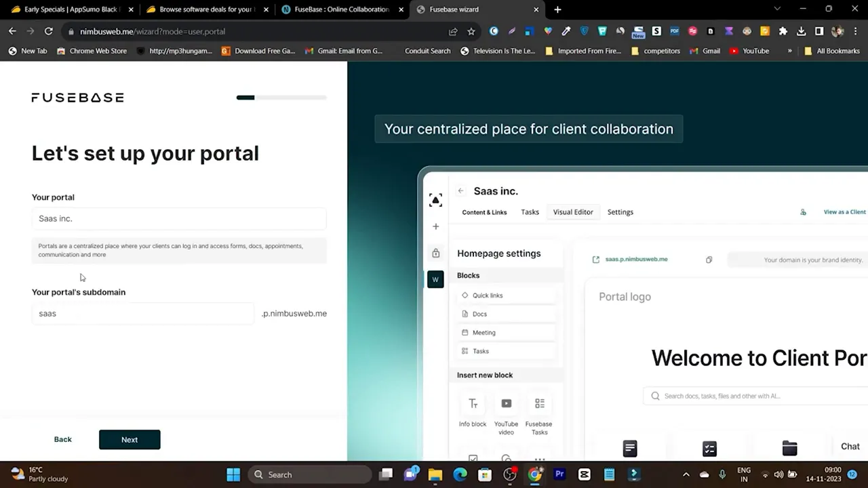Viewport: 868px width, 488px height.
Task: Open View as a Client
Action: point(844,211)
